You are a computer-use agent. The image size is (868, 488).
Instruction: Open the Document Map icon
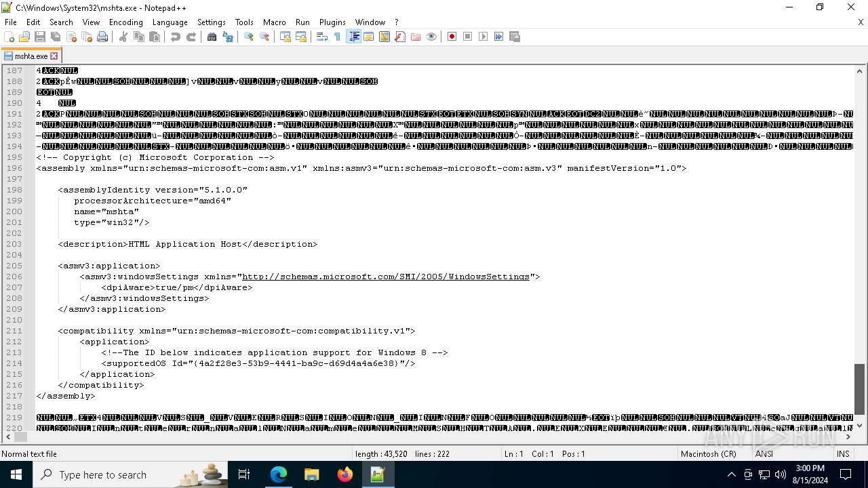[x=384, y=37]
